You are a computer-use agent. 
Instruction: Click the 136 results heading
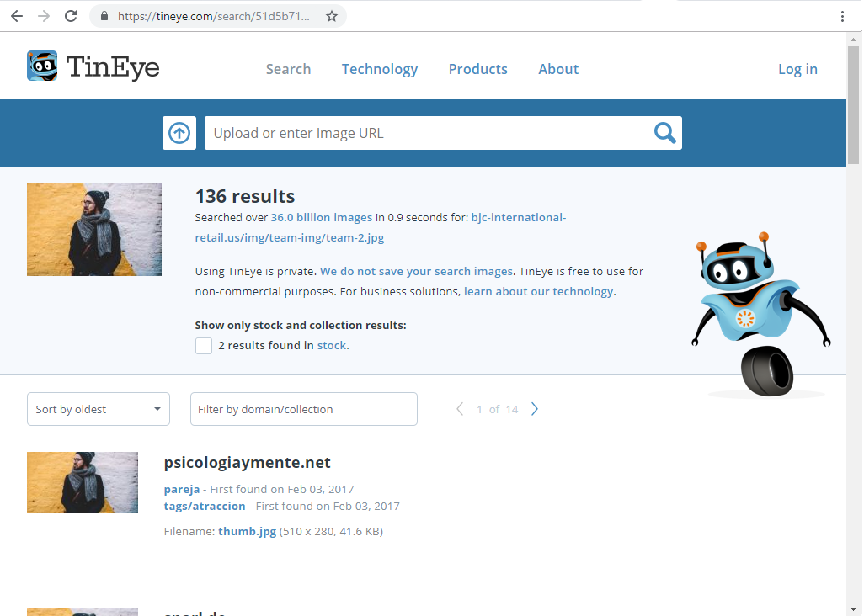tap(245, 196)
